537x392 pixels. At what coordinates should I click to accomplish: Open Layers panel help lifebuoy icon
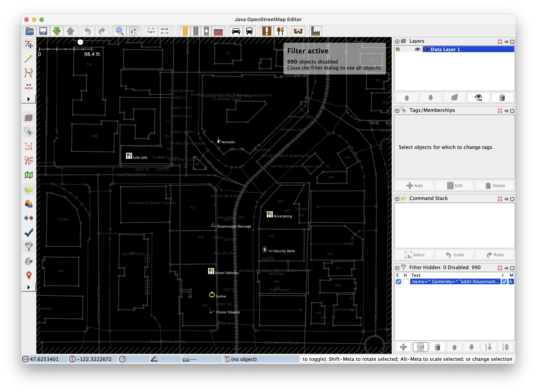[x=500, y=42]
